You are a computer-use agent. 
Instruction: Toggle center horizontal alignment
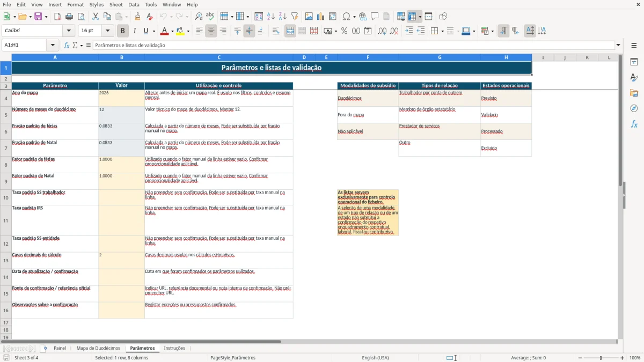(x=211, y=31)
